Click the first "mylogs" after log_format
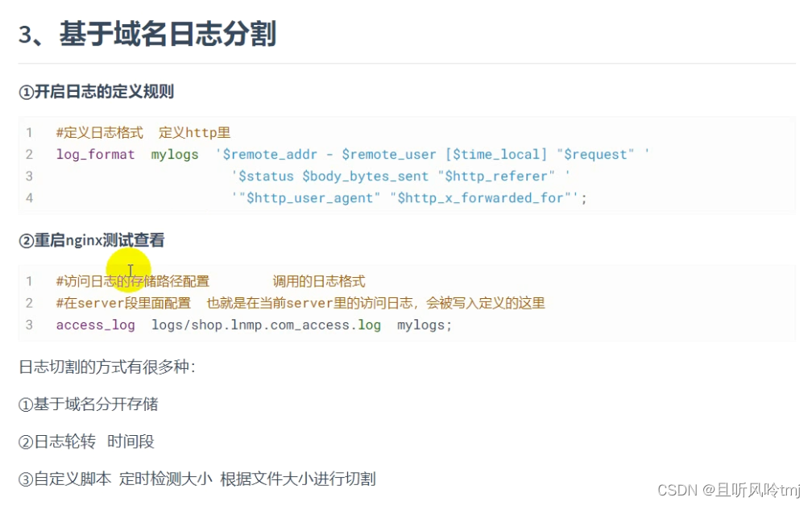 [x=175, y=154]
